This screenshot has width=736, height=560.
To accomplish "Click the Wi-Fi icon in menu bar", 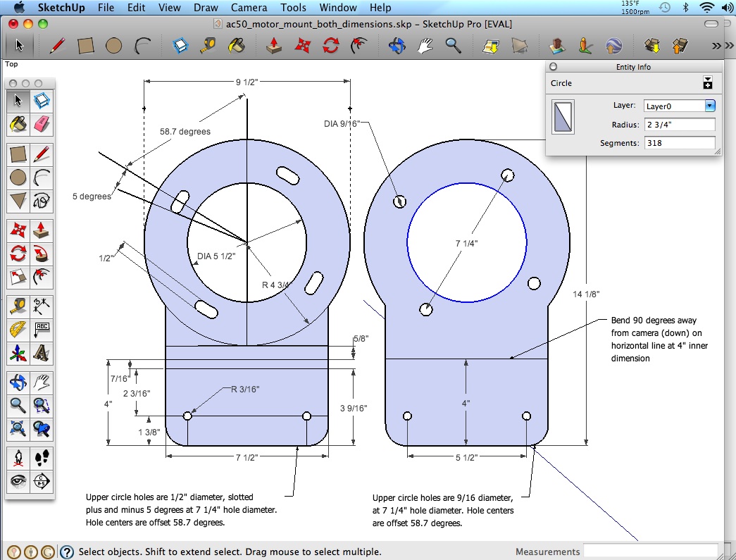I will point(706,8).
